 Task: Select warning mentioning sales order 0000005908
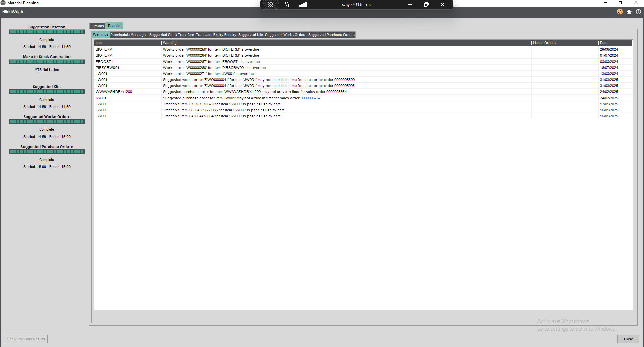click(363, 86)
